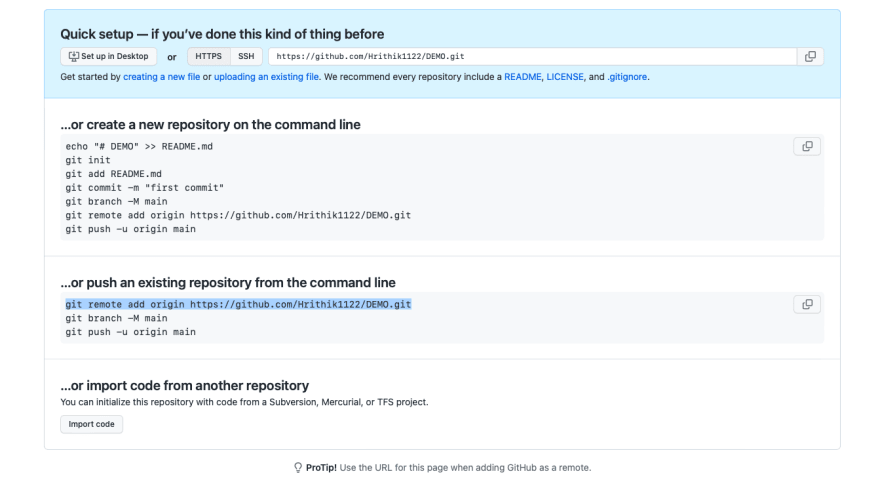Viewport: 880px width, 480px height.
Task: Follow the creating a new file link
Action: (x=162, y=77)
